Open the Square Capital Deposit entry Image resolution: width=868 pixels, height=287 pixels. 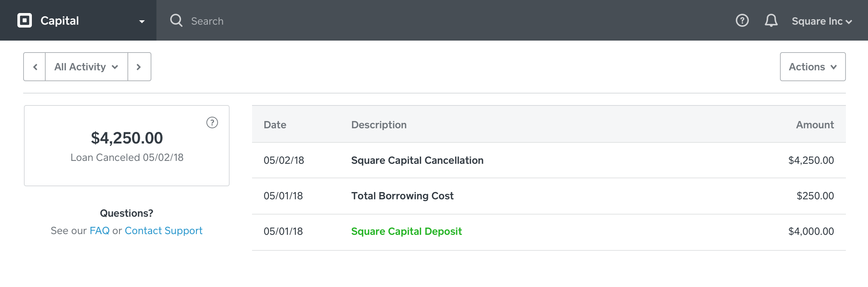(x=406, y=232)
